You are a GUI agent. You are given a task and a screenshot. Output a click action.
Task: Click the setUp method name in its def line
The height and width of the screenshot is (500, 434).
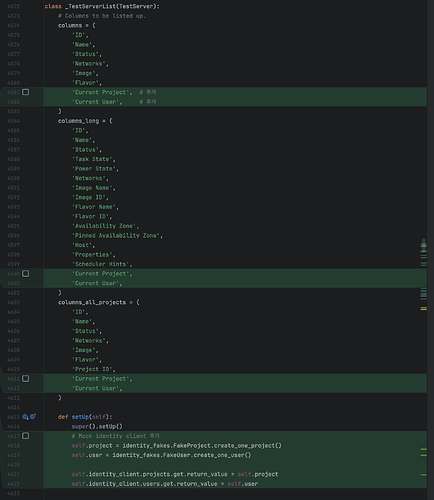[x=80, y=417]
